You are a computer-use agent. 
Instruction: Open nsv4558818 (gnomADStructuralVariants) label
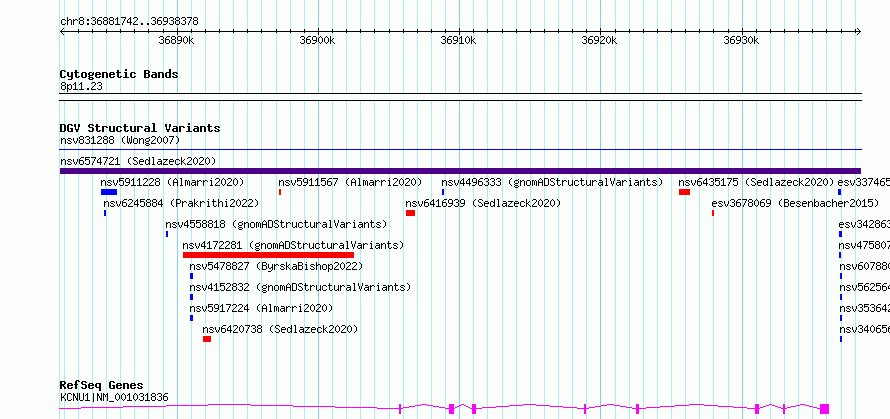276,224
